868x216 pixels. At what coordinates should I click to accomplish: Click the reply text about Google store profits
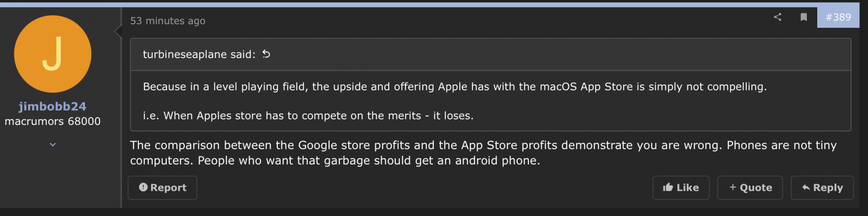483,153
